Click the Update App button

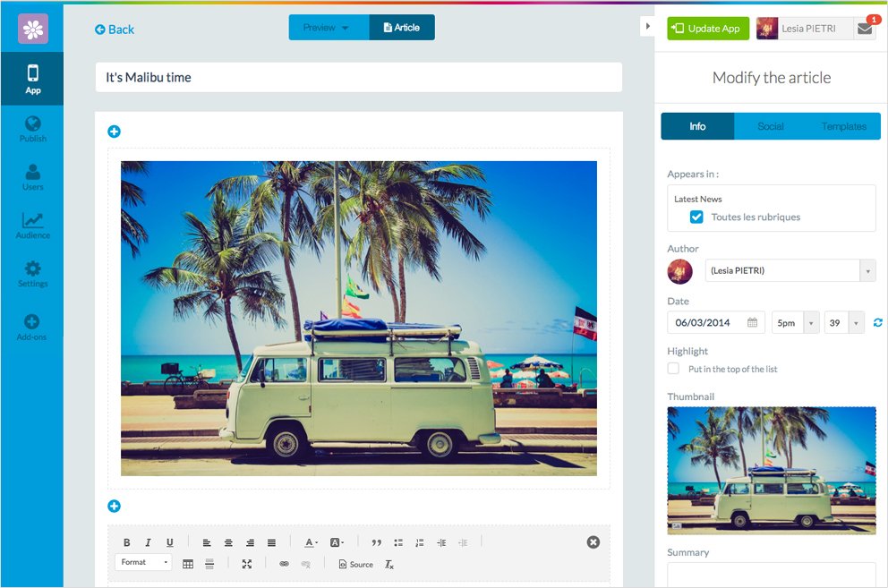pyautogui.click(x=708, y=29)
